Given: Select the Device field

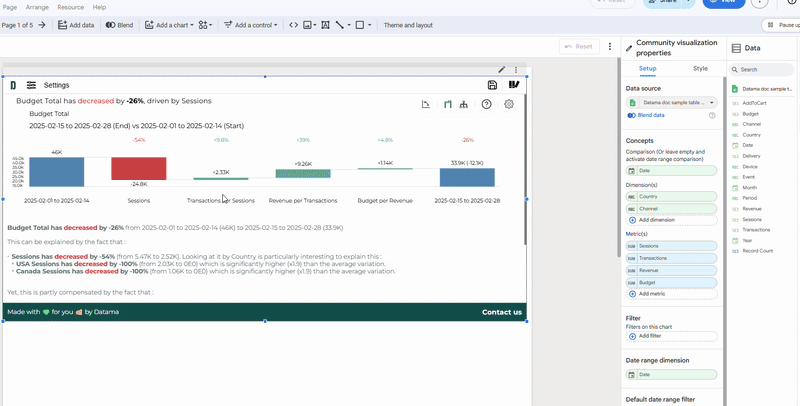Looking at the screenshot, I should [750, 167].
